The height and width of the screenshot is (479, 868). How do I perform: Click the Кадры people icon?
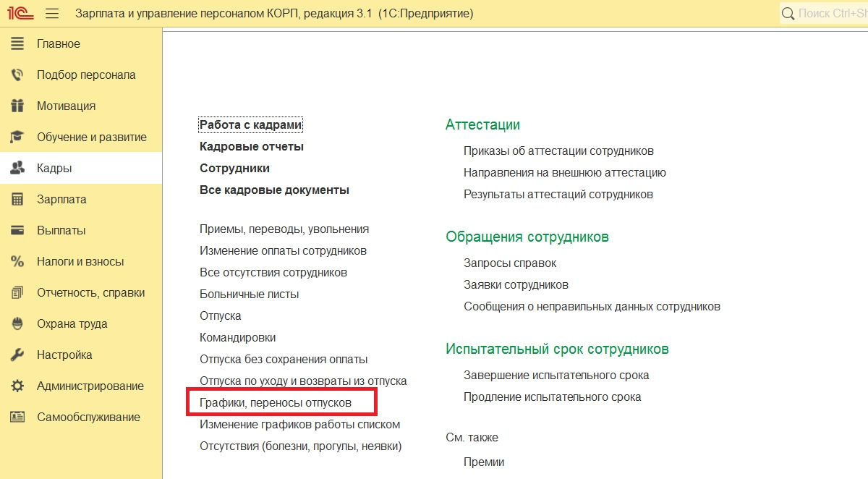pyautogui.click(x=17, y=169)
